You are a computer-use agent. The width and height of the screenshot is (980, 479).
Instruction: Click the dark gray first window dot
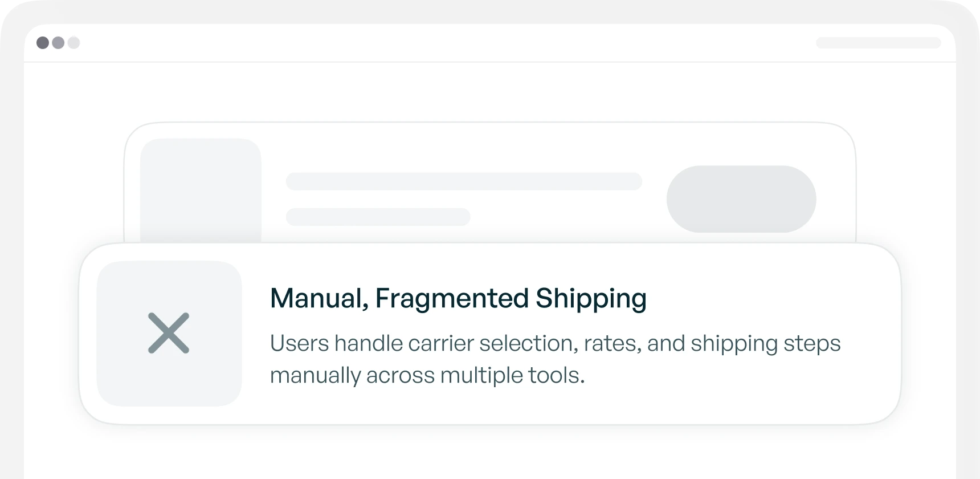43,43
